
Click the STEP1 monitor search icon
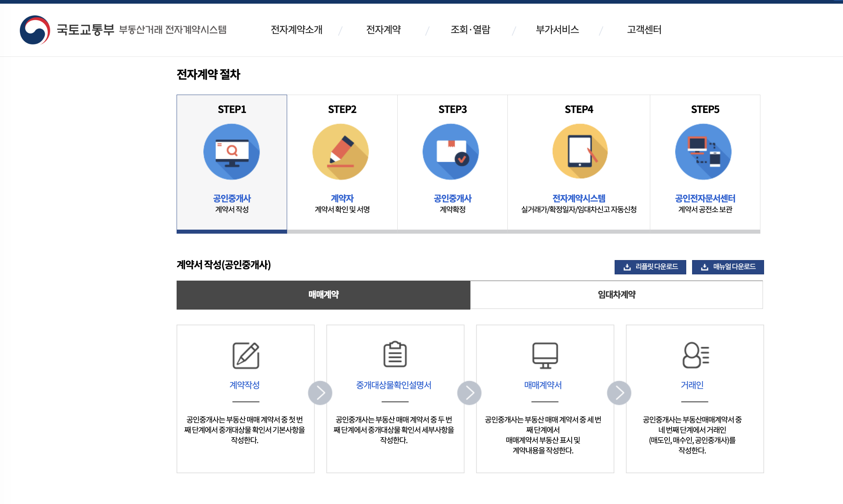[x=232, y=152]
